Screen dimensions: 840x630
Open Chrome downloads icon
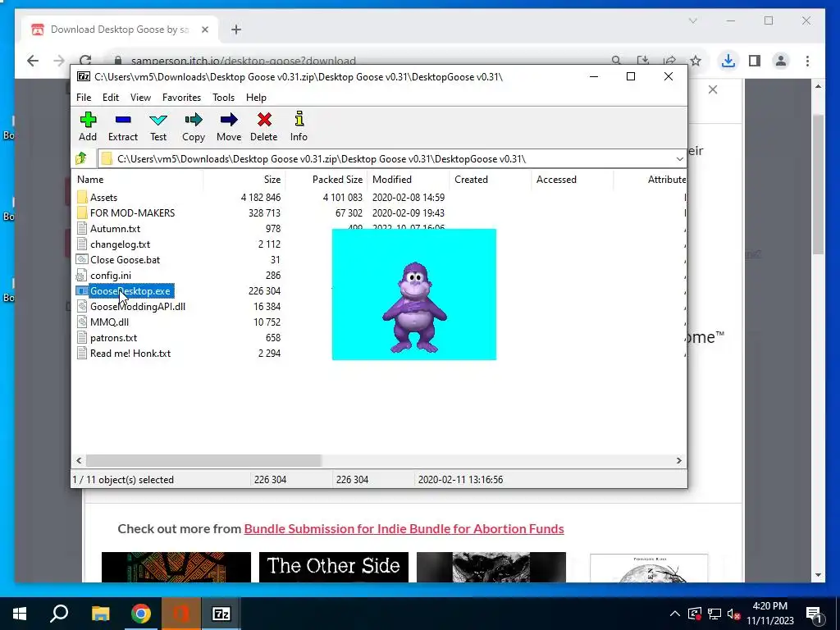[728, 61]
